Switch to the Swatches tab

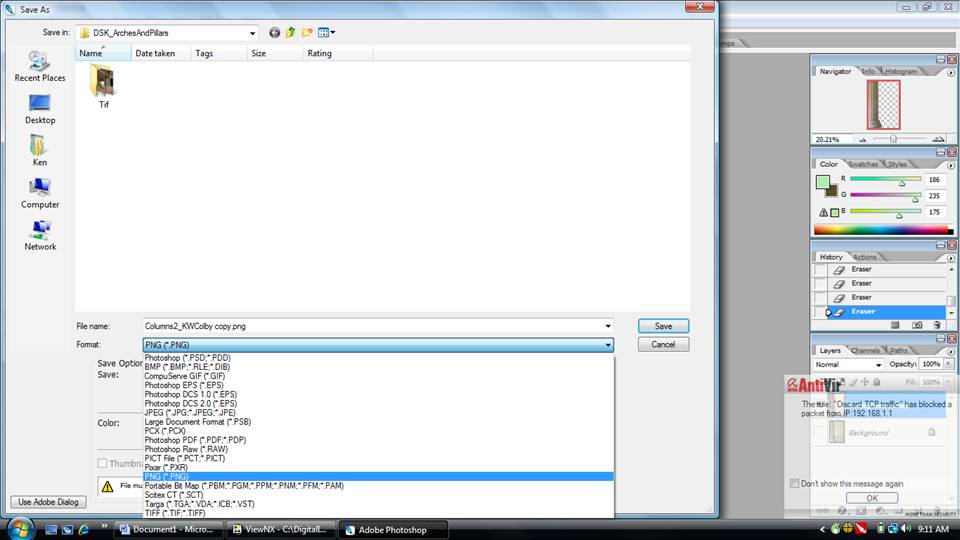tap(863, 165)
